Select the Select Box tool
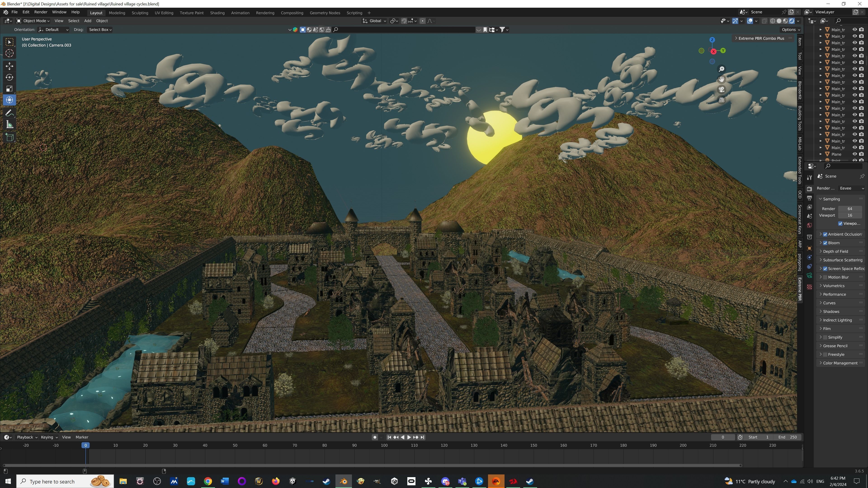This screenshot has width=868, height=488. 9,42
